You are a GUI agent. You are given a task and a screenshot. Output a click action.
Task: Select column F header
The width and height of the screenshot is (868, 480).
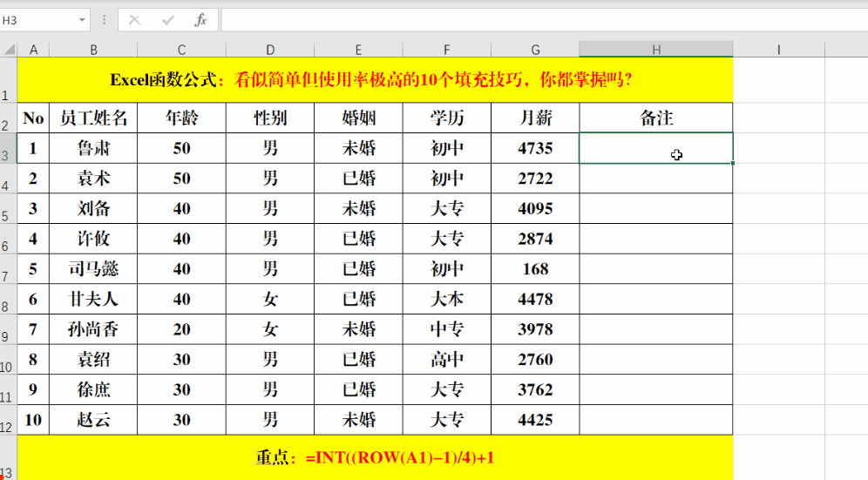[447, 50]
